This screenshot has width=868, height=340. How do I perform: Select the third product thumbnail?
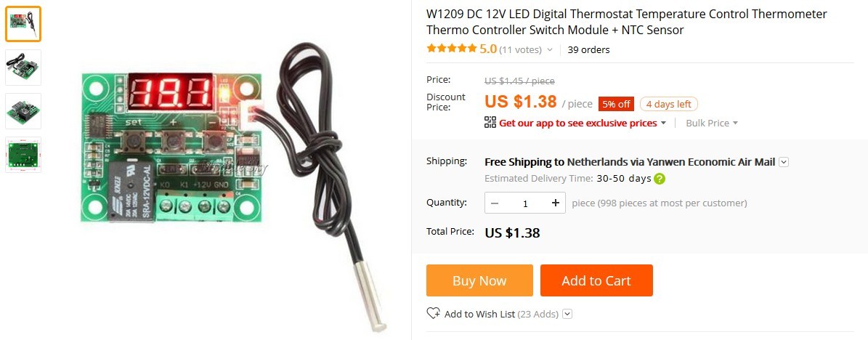coord(23,111)
